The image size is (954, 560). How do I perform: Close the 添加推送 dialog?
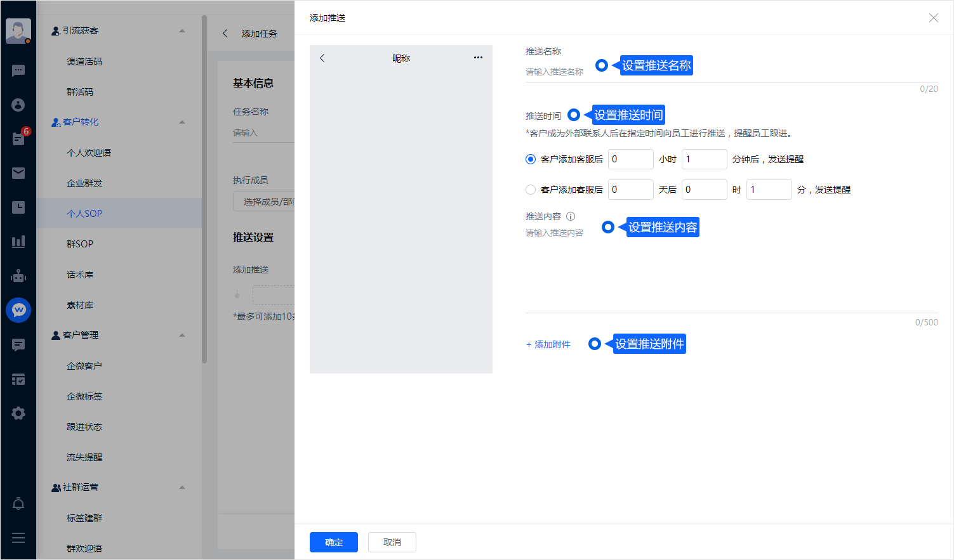pyautogui.click(x=933, y=18)
